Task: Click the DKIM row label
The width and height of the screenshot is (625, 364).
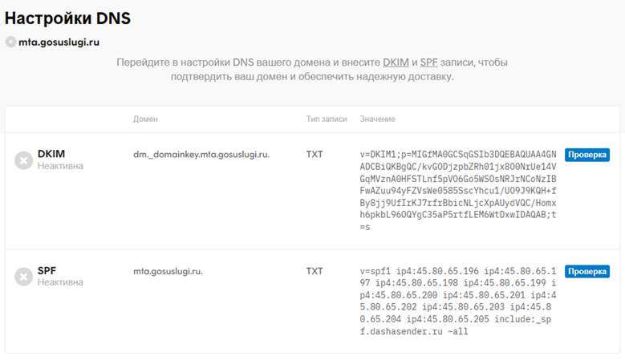Action: [x=51, y=154]
